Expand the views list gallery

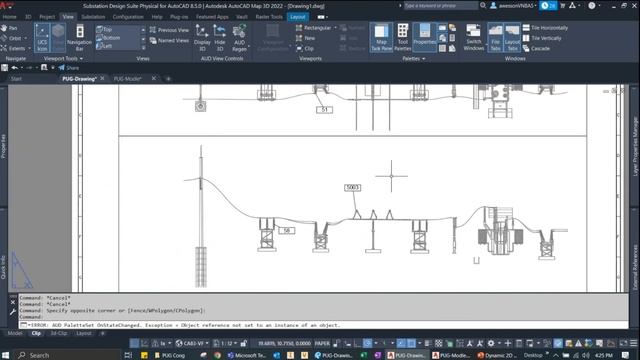[143, 47]
